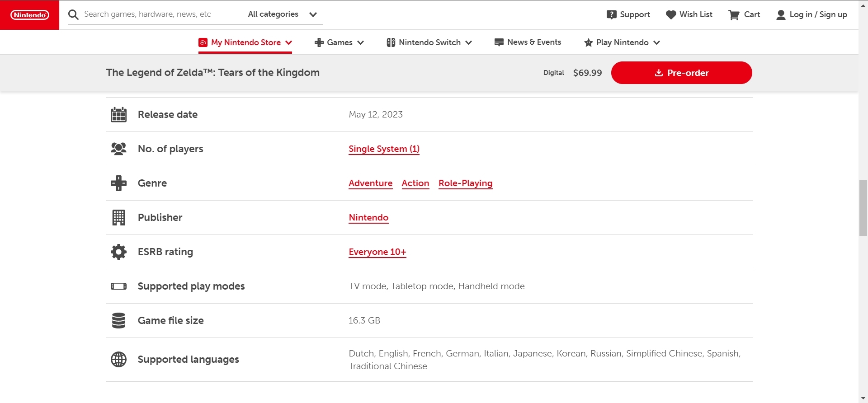The height and width of the screenshot is (403, 868).
Task: Click the Nintendo publisher link
Action: coord(368,217)
